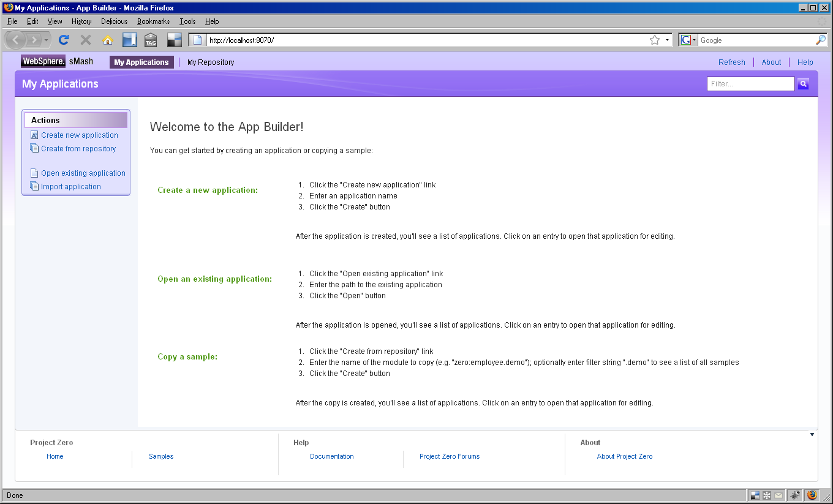Click the Help link in the header

805,62
